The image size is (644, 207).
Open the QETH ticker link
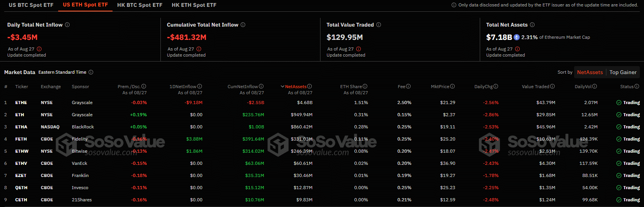pyautogui.click(x=21, y=188)
